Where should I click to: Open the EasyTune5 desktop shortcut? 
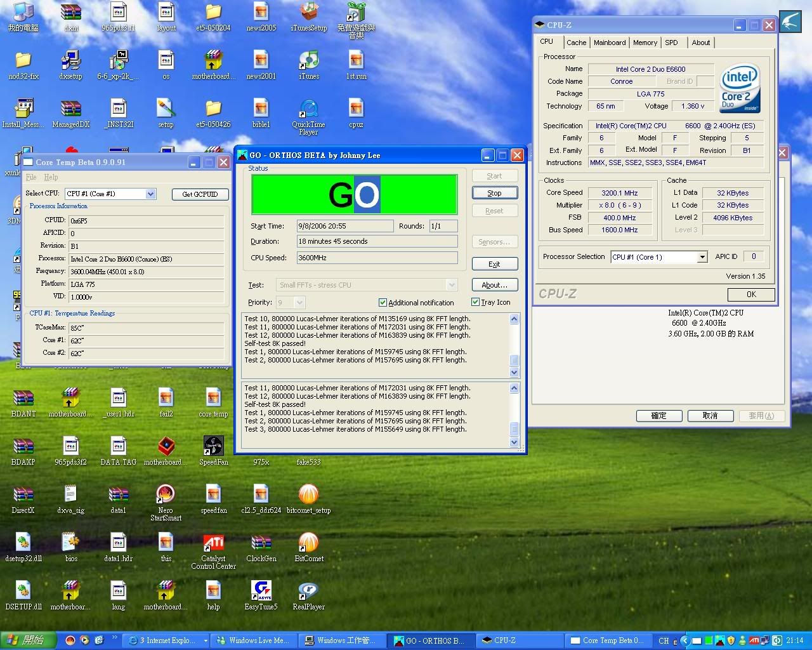pos(261,595)
